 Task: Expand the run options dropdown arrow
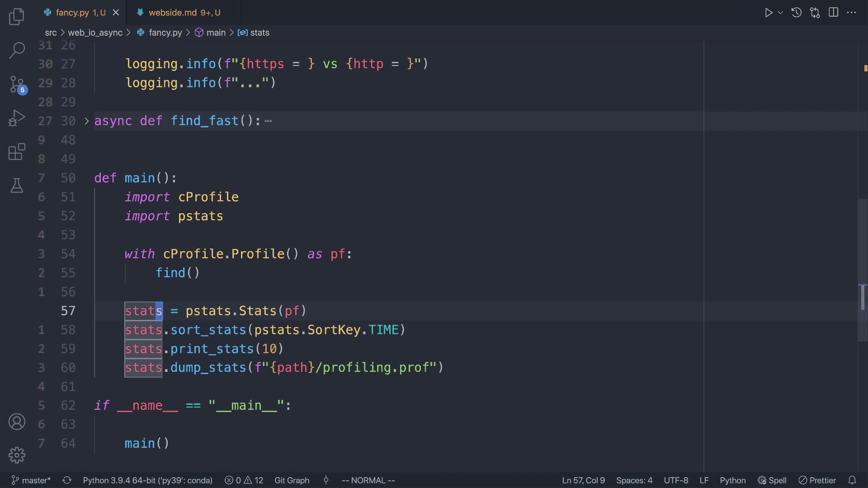(780, 12)
